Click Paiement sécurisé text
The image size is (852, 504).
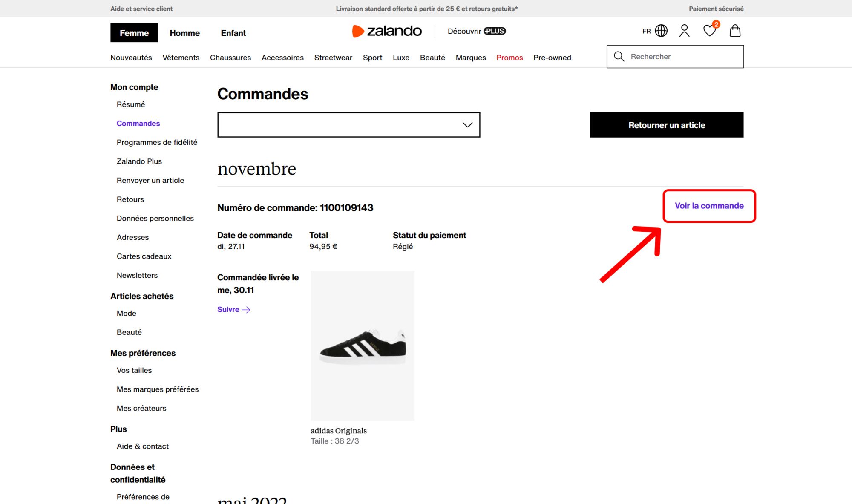pyautogui.click(x=716, y=9)
